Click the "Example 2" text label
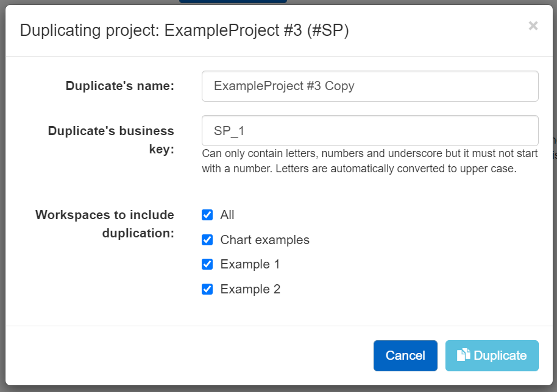This screenshot has height=392, width=557. [x=250, y=289]
